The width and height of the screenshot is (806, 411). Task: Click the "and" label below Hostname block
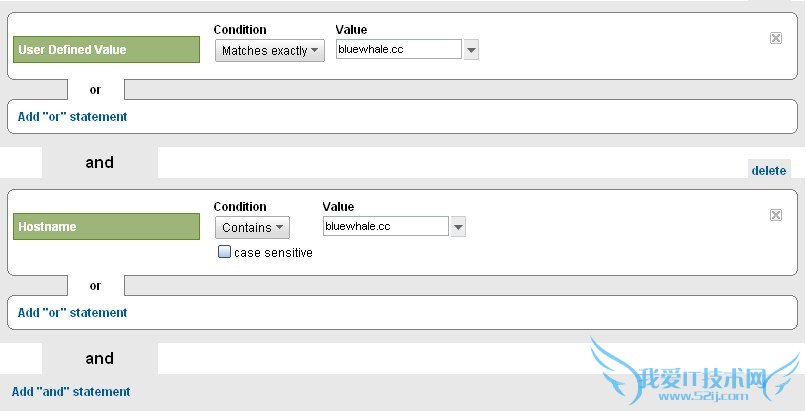coord(100,358)
